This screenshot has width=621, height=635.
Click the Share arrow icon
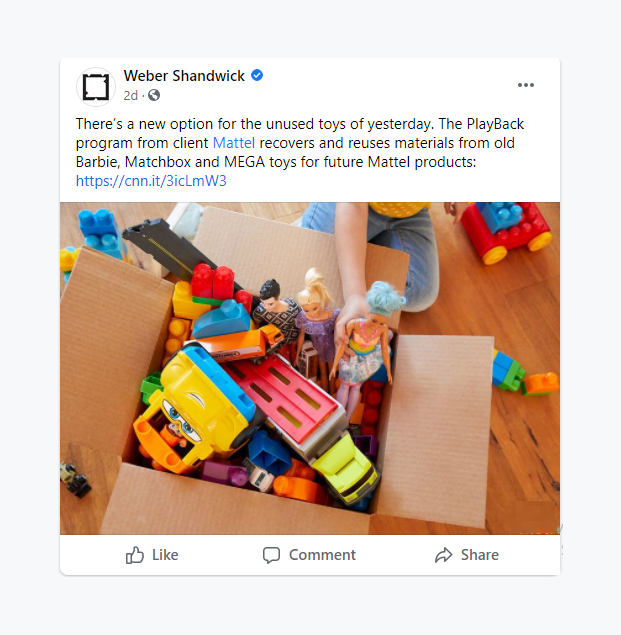pos(444,555)
